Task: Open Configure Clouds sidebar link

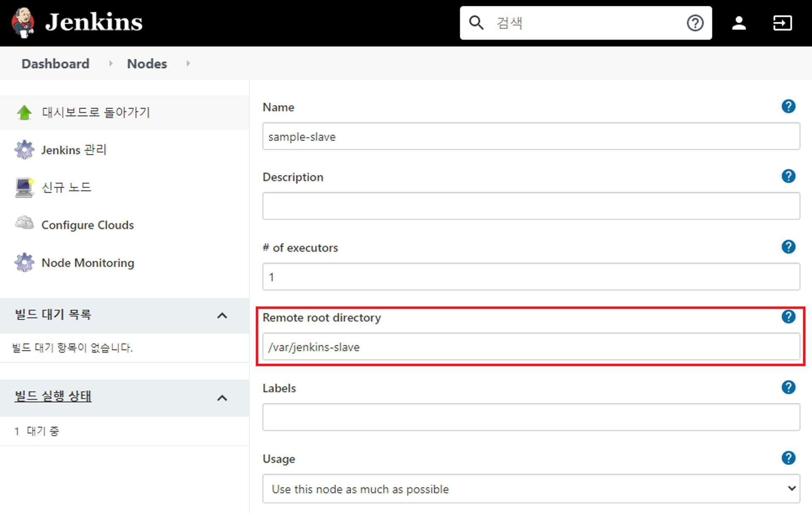Action: point(88,225)
